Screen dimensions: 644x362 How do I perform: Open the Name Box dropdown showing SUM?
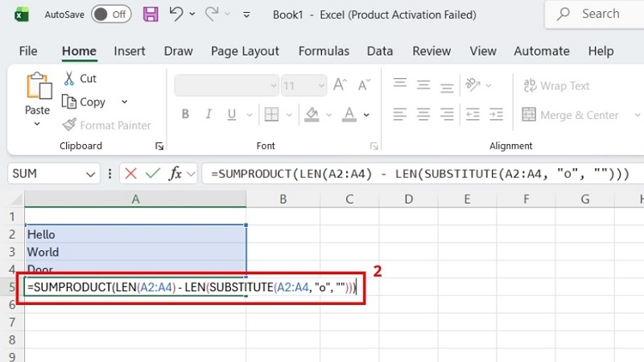click(90, 175)
